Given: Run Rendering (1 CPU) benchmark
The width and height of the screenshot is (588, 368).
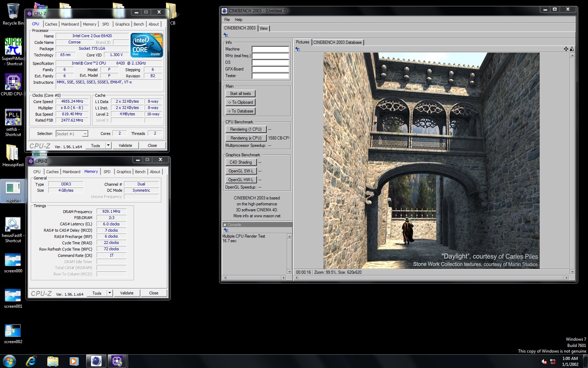Looking at the screenshot, I should tap(246, 129).
